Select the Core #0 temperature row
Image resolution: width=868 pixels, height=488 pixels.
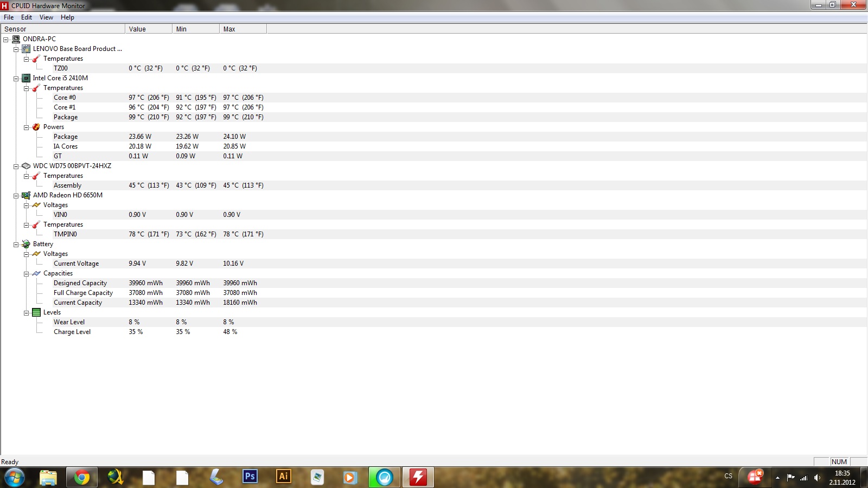(434, 98)
